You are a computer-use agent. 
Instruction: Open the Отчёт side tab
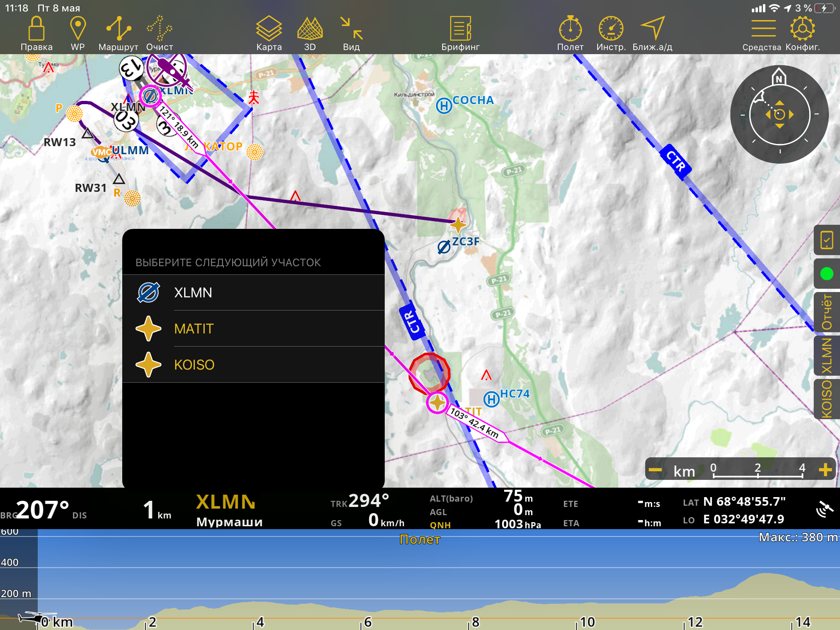coord(826,312)
